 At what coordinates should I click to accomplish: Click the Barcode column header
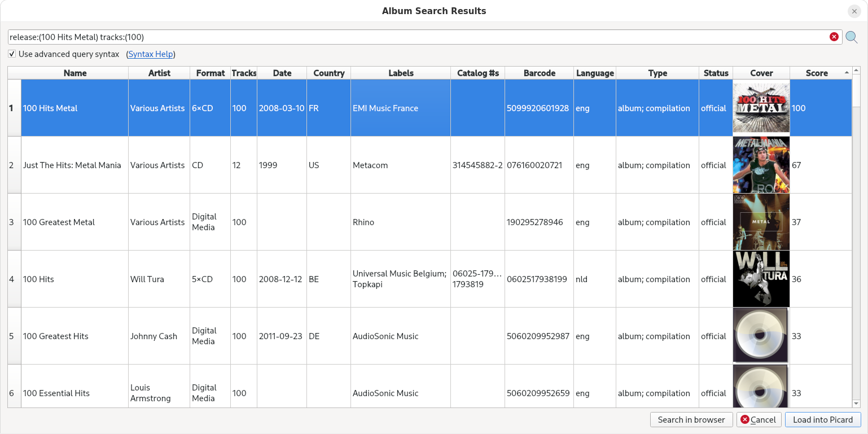[x=539, y=73]
